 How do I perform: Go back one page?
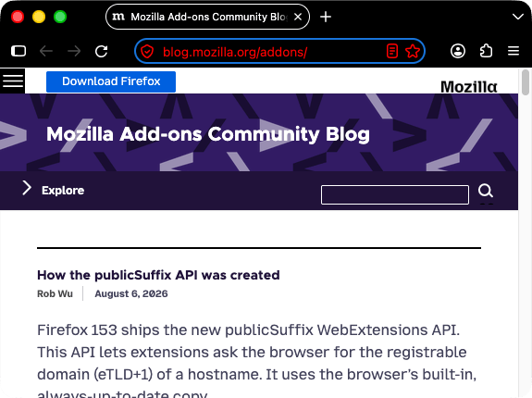point(46,51)
